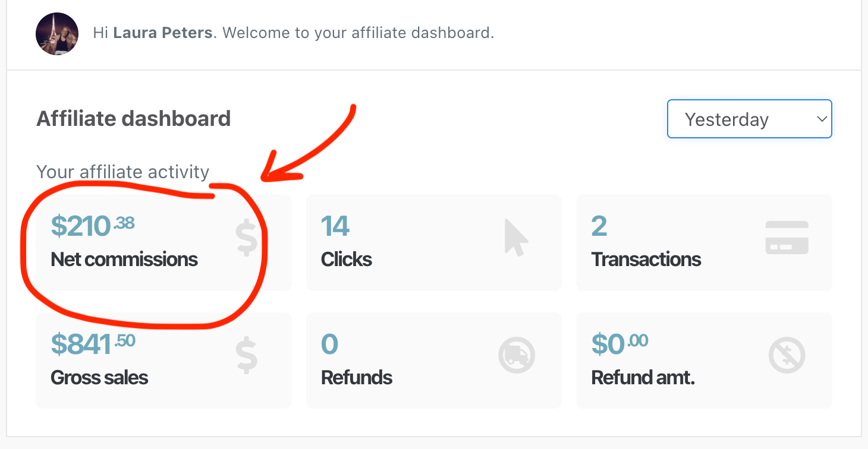Click the dollar icon on Gross sales
868x449 pixels.
(x=246, y=355)
